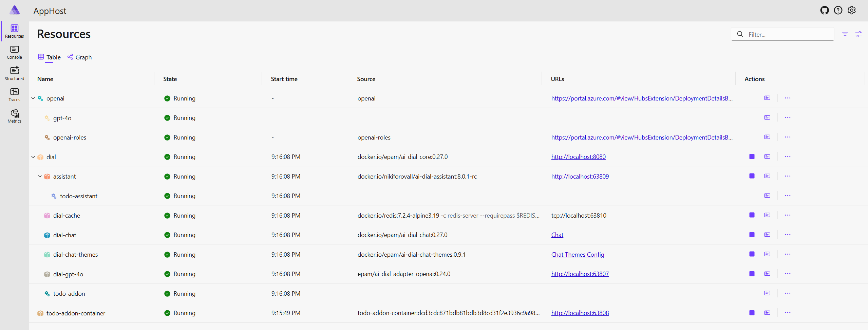Click the 9:15:49 PM start time
The width and height of the screenshot is (868, 330).
[x=286, y=313]
